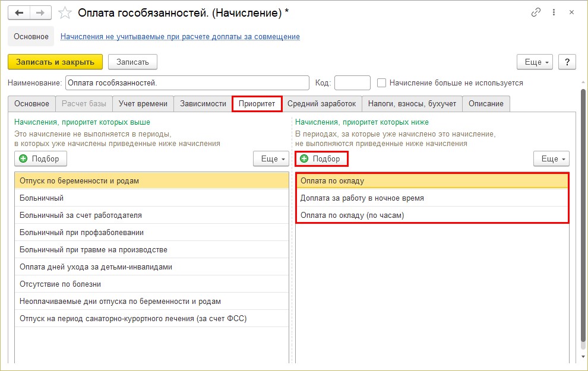
Task: Select 'Отпуск на период санаторно-курортного лечения' row
Action: pyautogui.click(x=151, y=319)
